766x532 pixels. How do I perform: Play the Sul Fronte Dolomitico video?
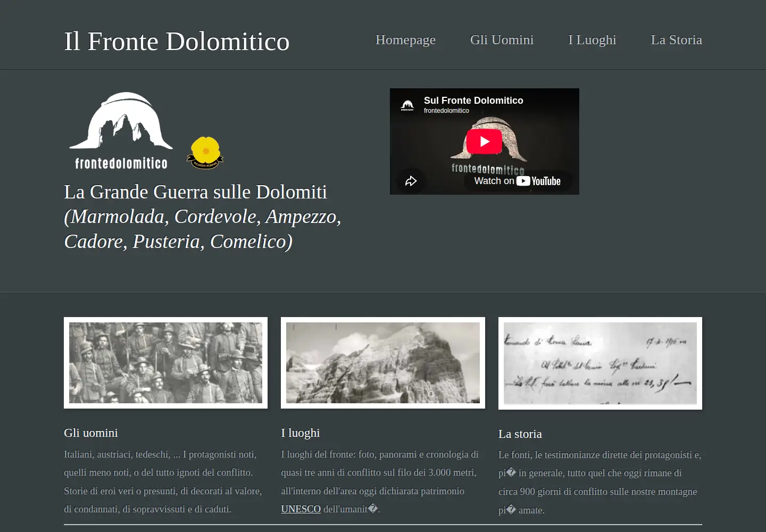tap(484, 142)
